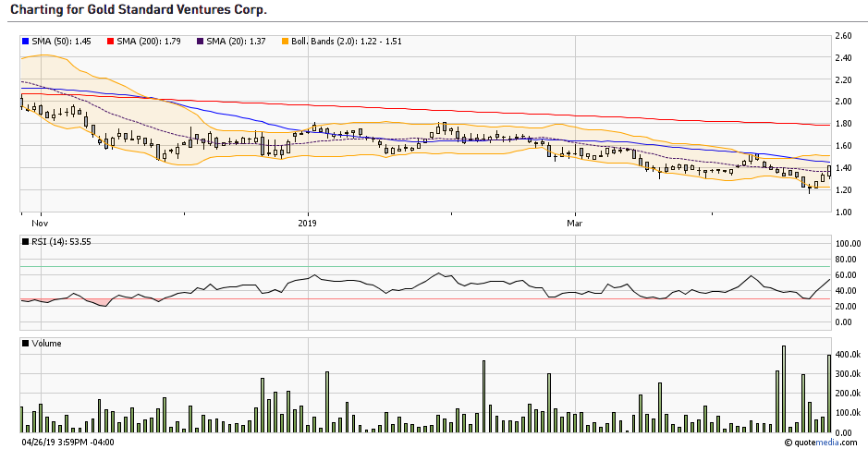The height and width of the screenshot is (461, 868).
Task: Click the blue SMA (50) legend swatch
Action: coord(25,42)
